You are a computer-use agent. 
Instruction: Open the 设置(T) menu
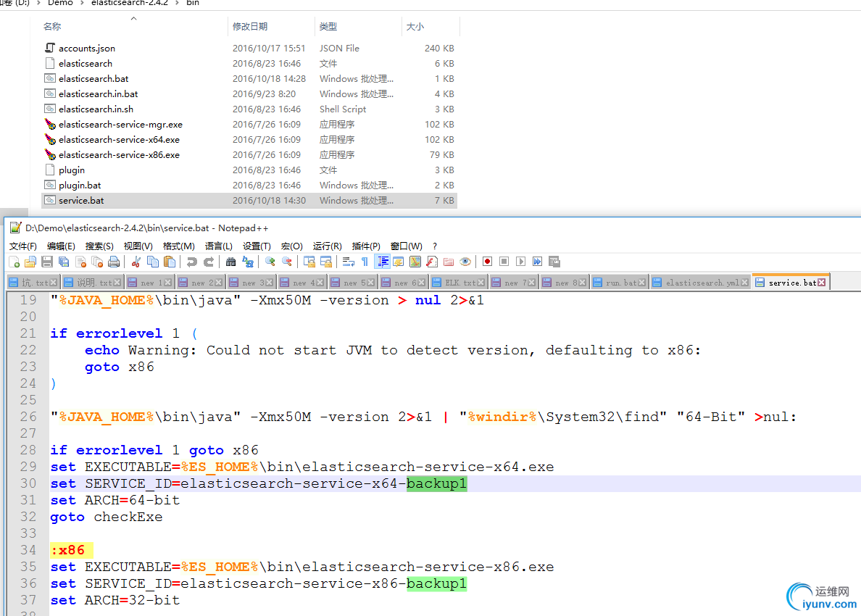(257, 246)
